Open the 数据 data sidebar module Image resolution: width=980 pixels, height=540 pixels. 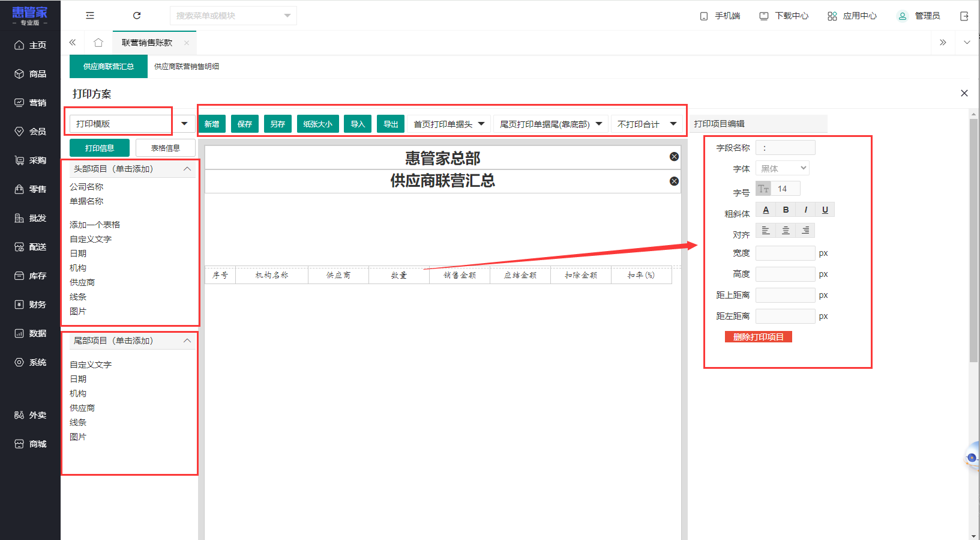tap(30, 333)
